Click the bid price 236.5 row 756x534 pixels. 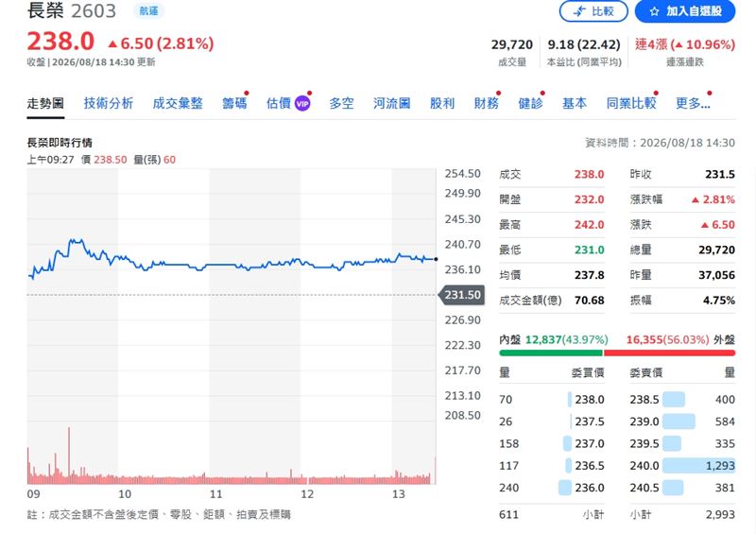point(552,466)
